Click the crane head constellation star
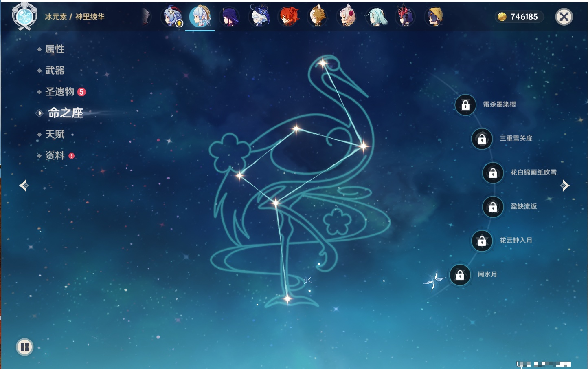 coord(323,63)
